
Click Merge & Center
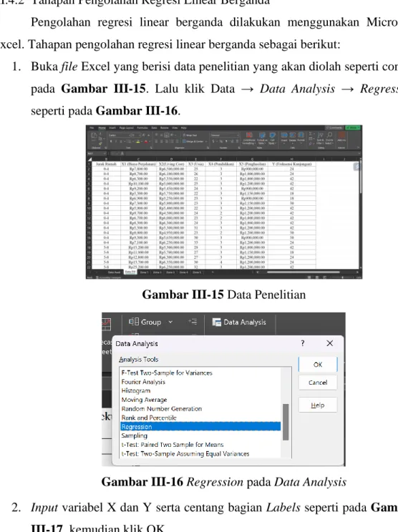(194, 142)
